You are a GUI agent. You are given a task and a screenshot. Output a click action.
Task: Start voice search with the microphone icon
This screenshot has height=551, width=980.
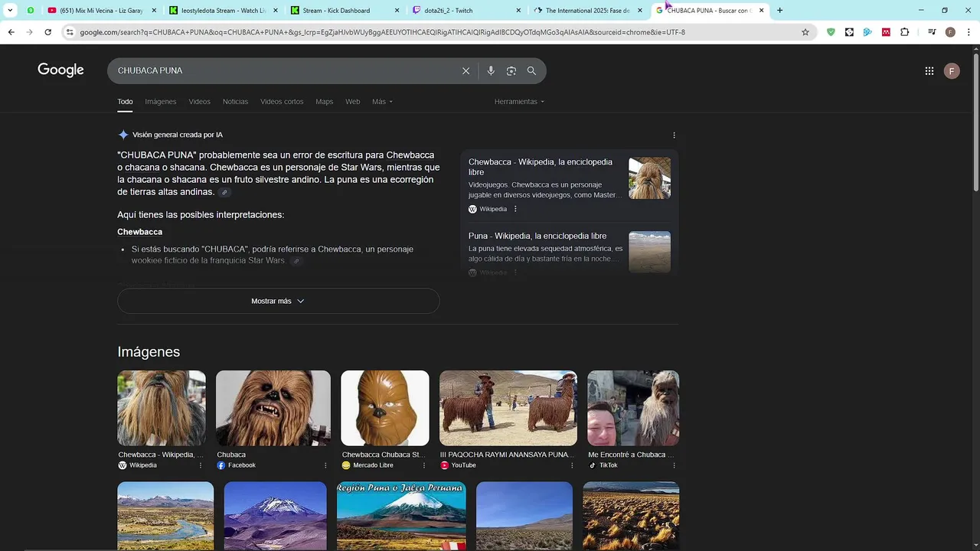(x=491, y=70)
